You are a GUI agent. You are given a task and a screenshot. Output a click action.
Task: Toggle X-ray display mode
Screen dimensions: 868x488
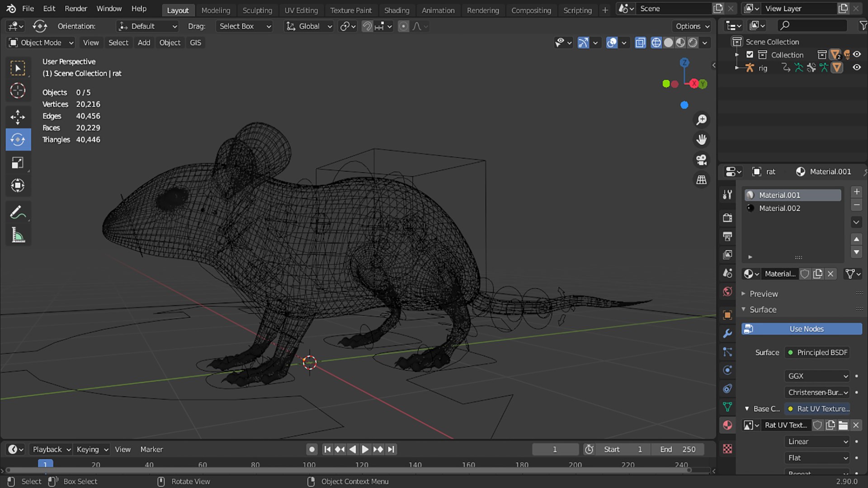[x=640, y=42]
